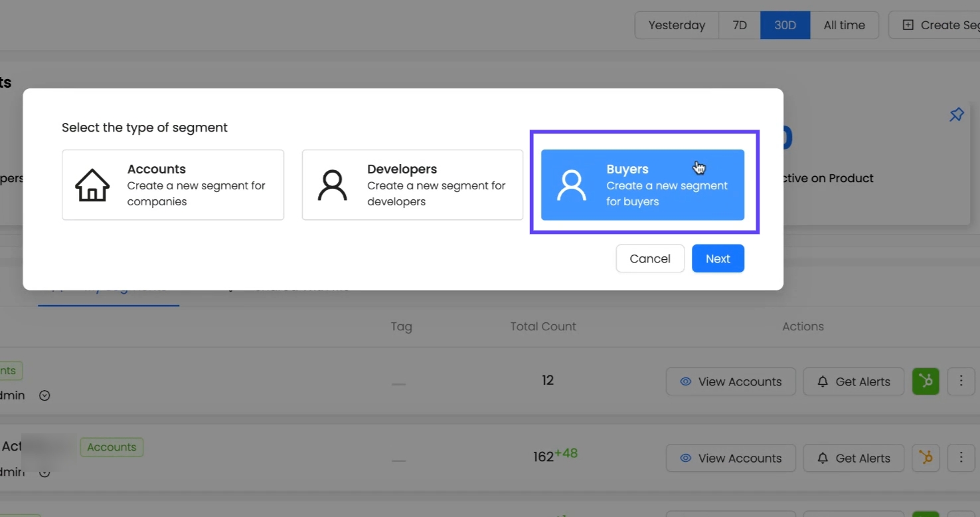Select the All time range
Viewport: 980px width, 517px height.
point(844,25)
